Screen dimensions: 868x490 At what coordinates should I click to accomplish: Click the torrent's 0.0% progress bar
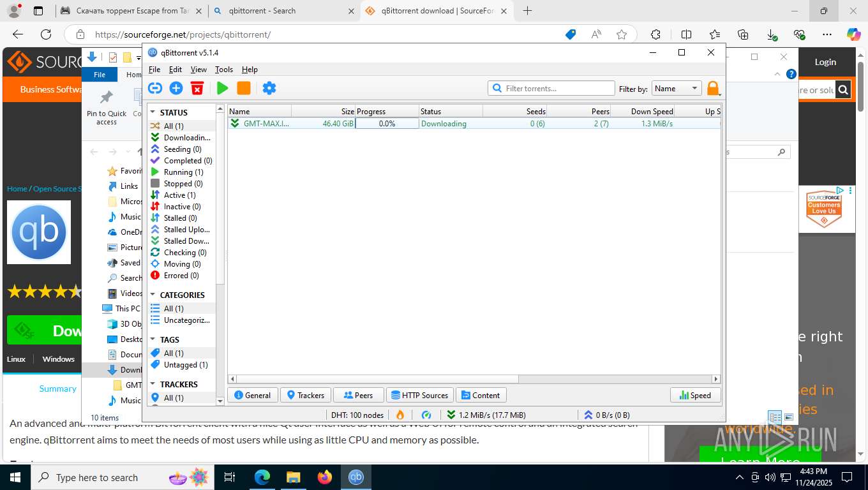387,124
